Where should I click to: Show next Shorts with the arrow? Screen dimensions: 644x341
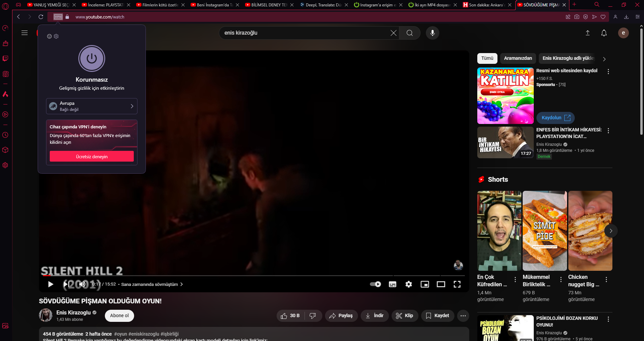[611, 231]
